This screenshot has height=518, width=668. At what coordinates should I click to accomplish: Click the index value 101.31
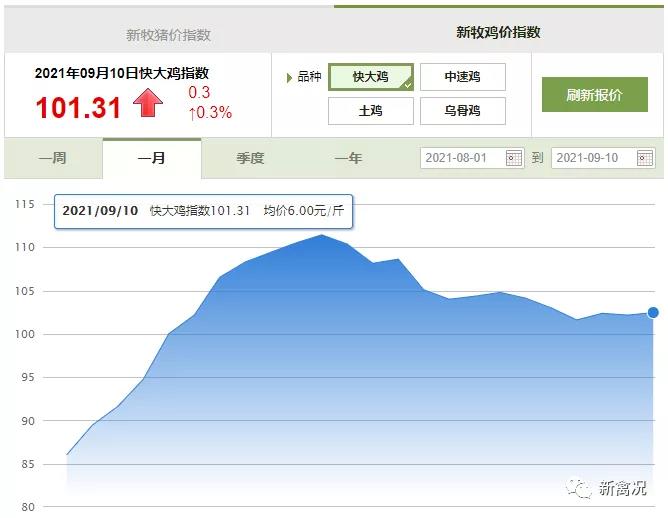click(78, 107)
